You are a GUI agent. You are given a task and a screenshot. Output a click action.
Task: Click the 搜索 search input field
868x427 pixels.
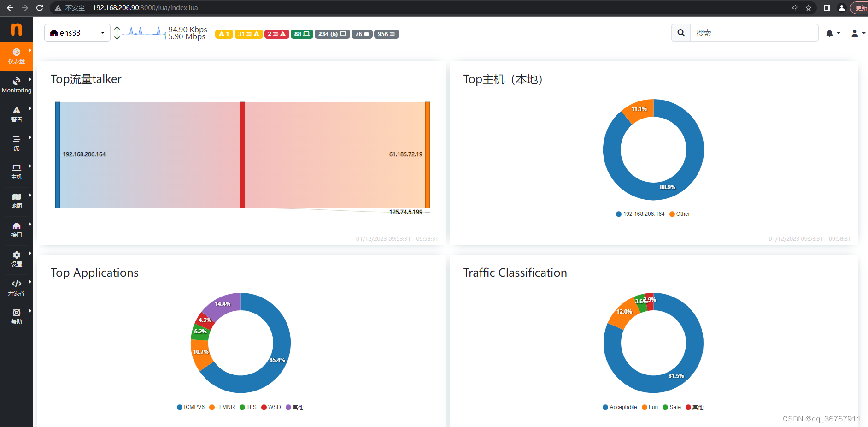coord(754,33)
